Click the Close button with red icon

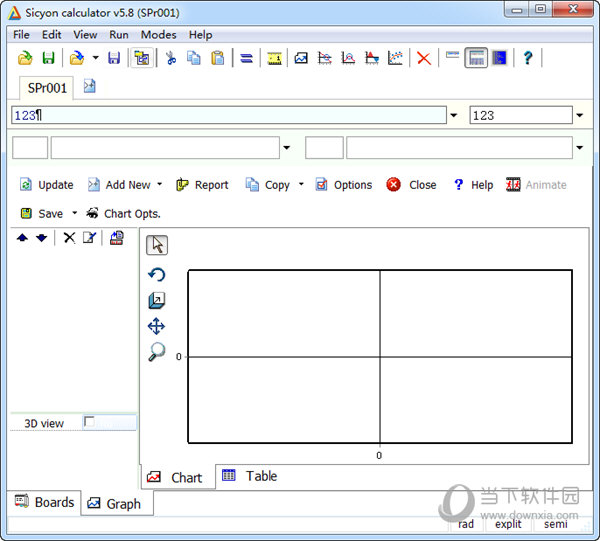pos(411,185)
